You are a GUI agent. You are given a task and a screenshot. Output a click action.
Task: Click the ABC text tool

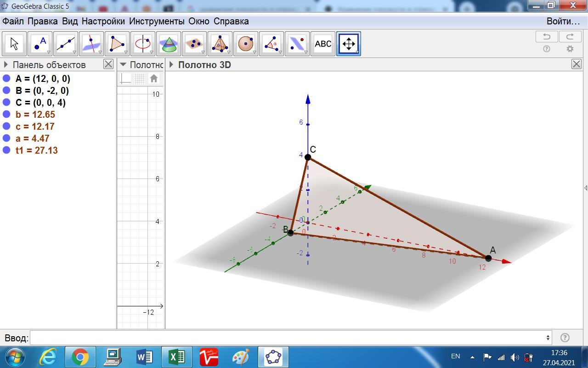(x=322, y=44)
